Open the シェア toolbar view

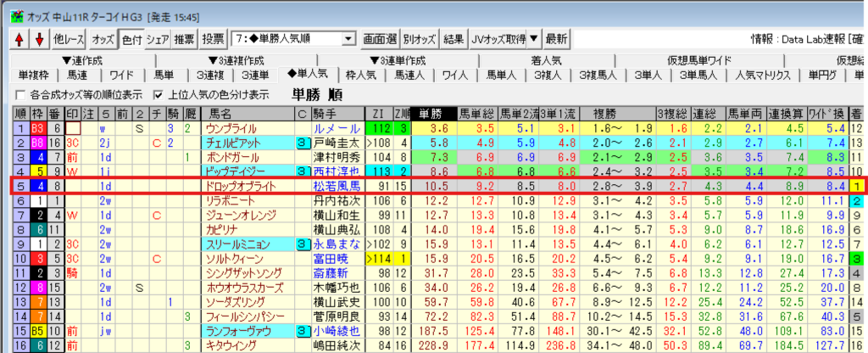click(x=158, y=39)
